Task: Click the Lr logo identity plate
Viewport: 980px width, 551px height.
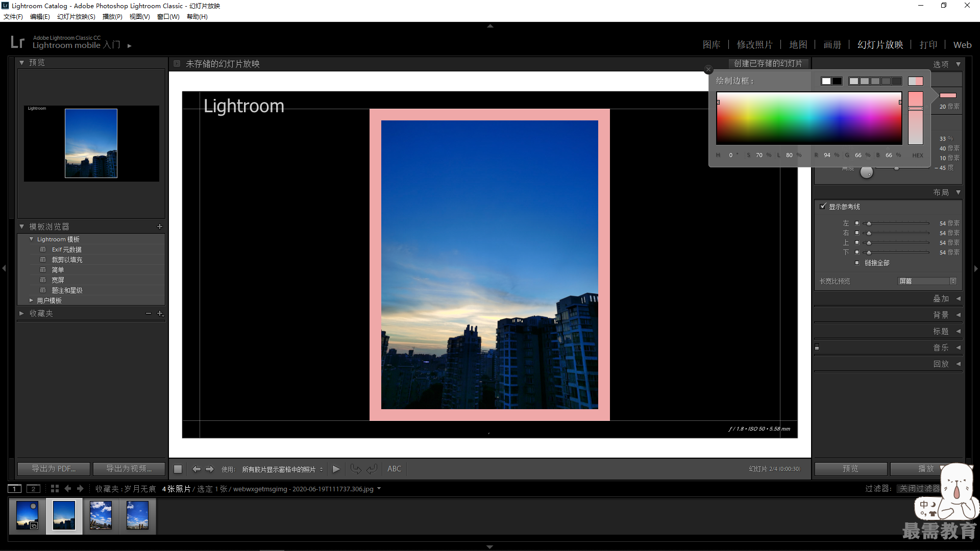Action: tap(17, 42)
